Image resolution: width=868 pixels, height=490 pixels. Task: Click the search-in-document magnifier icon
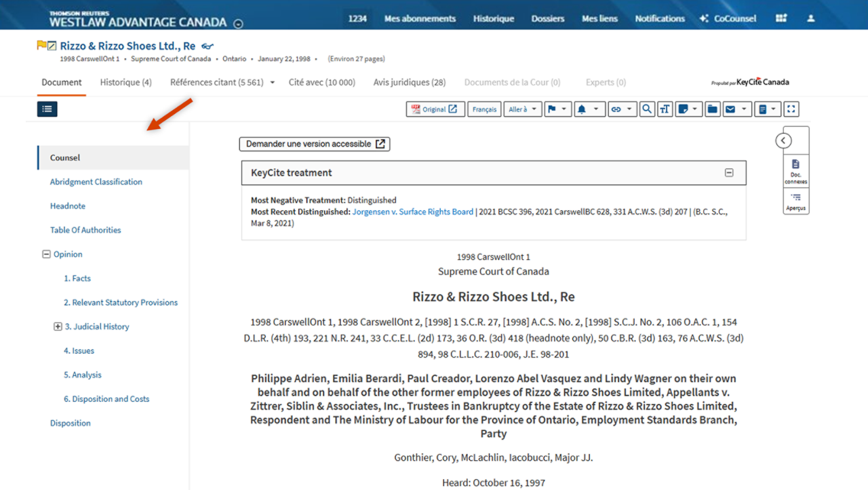(647, 109)
